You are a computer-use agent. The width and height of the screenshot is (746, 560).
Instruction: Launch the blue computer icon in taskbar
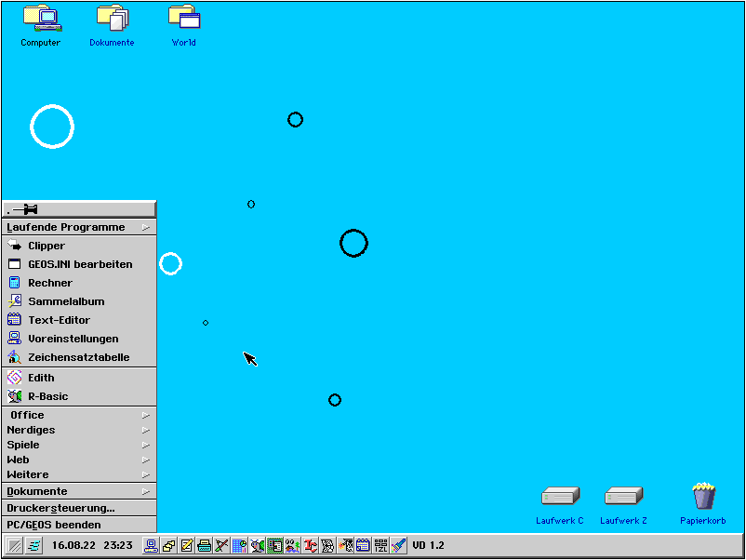click(x=152, y=545)
